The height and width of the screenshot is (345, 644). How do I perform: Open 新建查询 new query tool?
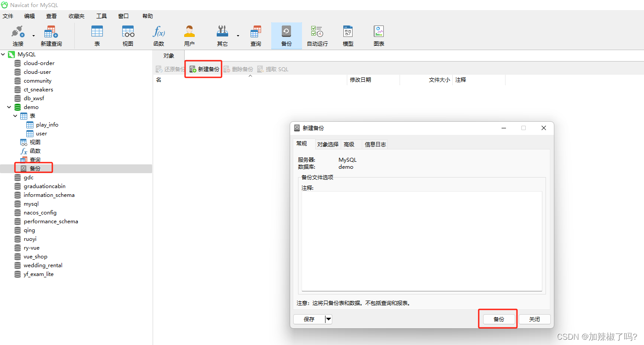click(x=51, y=36)
